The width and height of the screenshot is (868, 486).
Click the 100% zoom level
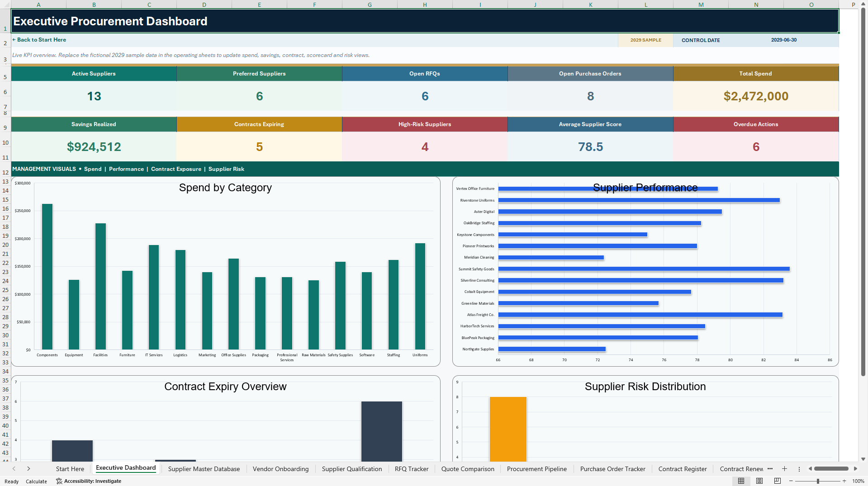point(858,481)
